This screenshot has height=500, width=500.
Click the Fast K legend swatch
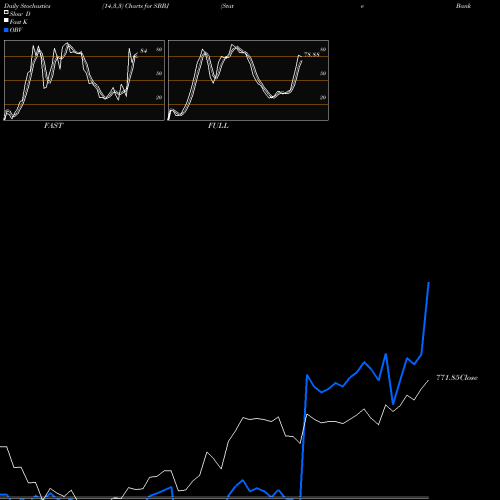coord(6,20)
